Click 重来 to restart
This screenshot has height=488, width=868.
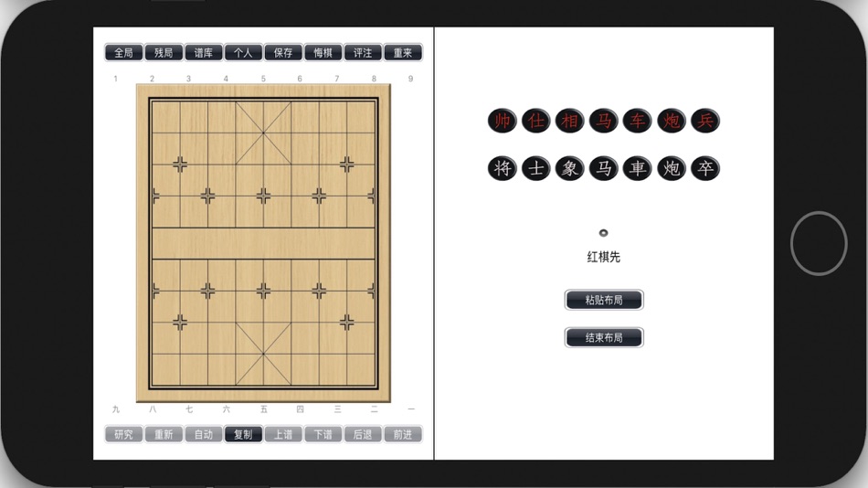point(402,53)
